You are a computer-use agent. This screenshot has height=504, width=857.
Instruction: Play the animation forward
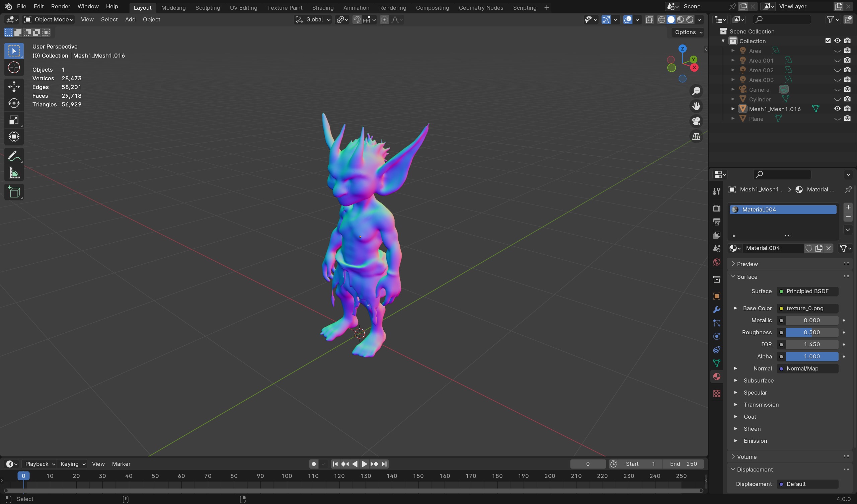coord(364,464)
